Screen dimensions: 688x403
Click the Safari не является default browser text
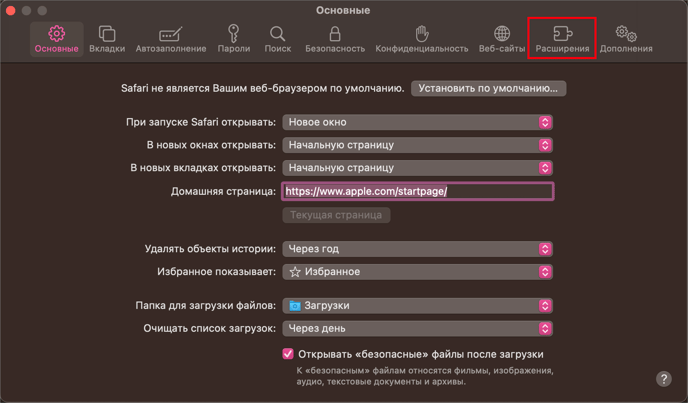262,88
